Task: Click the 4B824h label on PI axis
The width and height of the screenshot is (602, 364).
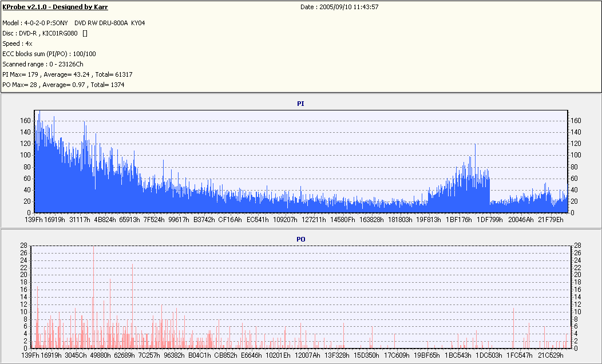Action: 106,219
